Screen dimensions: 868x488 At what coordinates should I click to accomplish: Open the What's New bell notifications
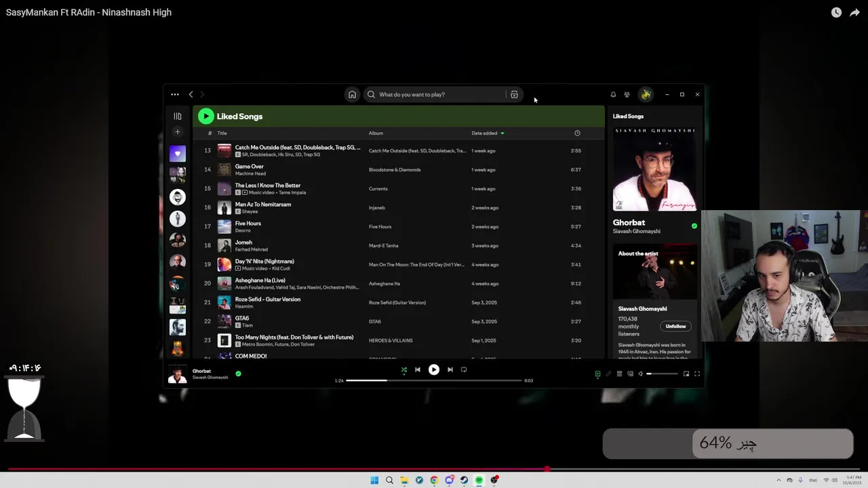(x=613, y=94)
